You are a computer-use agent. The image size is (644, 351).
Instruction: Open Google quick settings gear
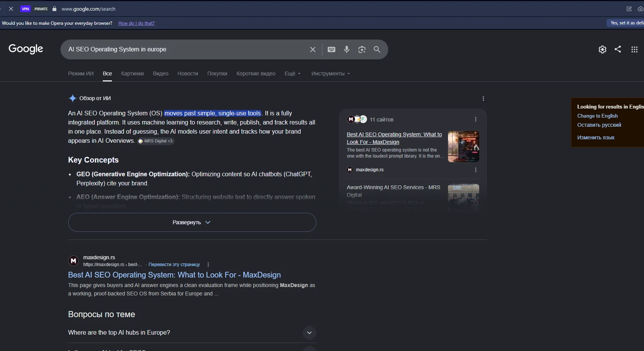[603, 49]
